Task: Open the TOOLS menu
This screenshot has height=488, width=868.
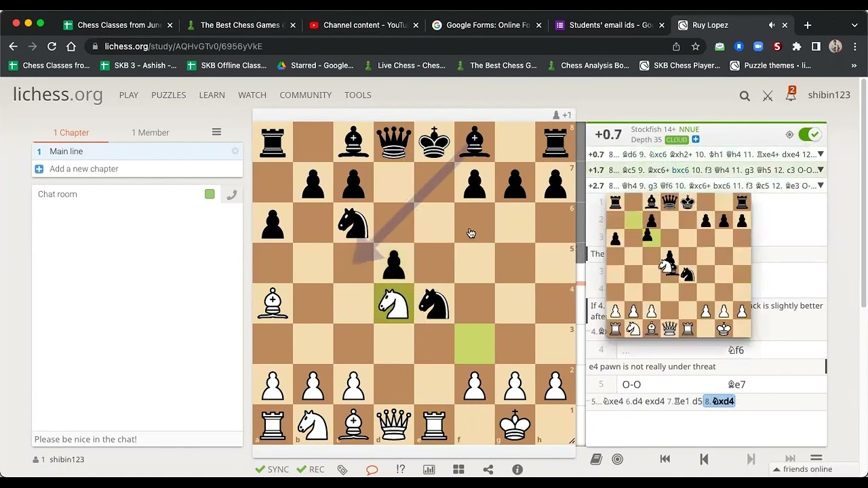Action: point(357,95)
